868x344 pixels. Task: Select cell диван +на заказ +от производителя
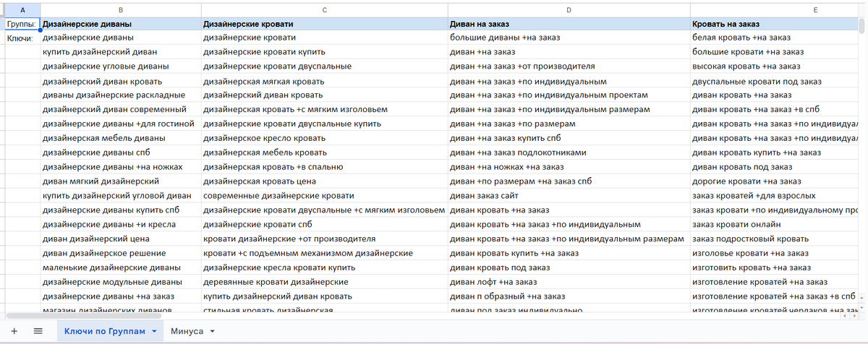569,66
